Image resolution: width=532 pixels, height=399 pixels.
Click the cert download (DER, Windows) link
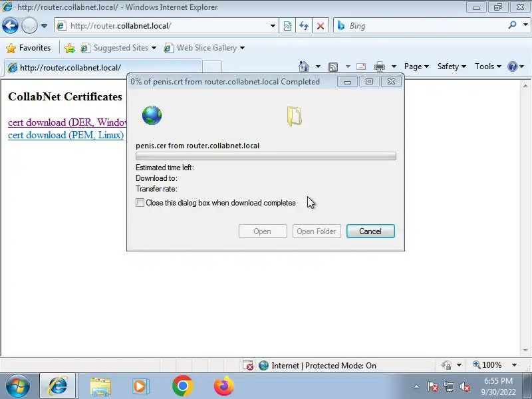67,122
